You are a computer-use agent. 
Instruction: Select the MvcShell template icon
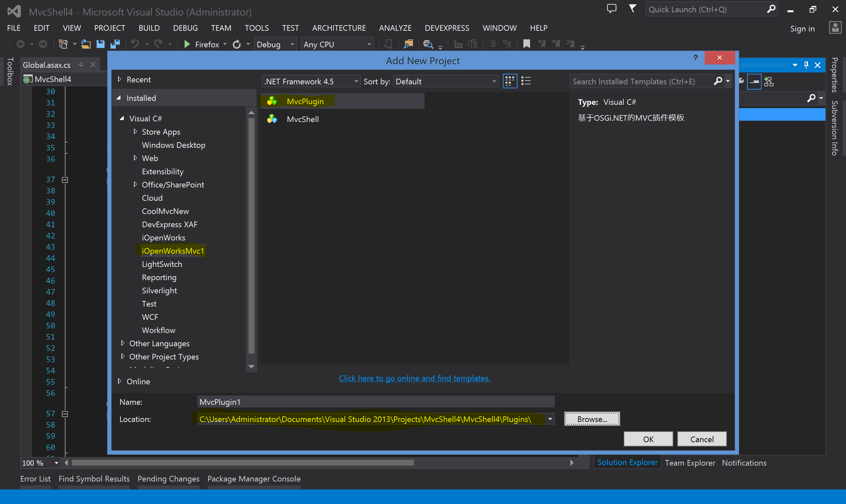tap(272, 119)
